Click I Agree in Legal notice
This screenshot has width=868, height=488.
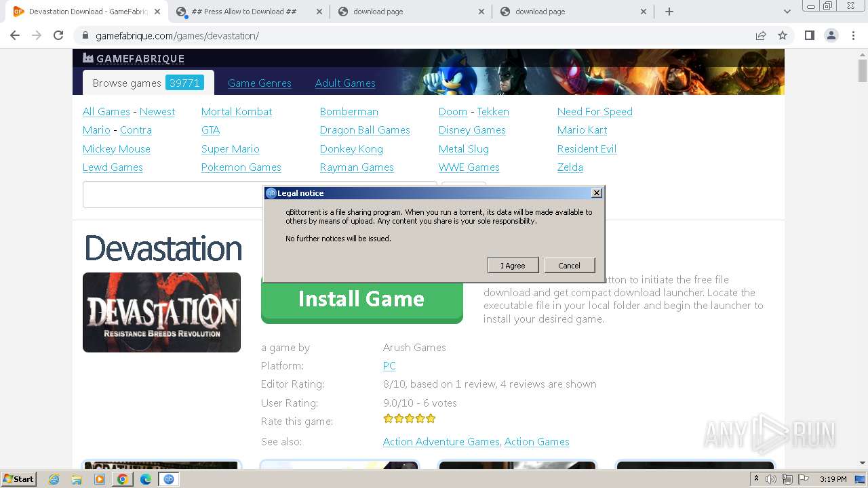(x=513, y=265)
